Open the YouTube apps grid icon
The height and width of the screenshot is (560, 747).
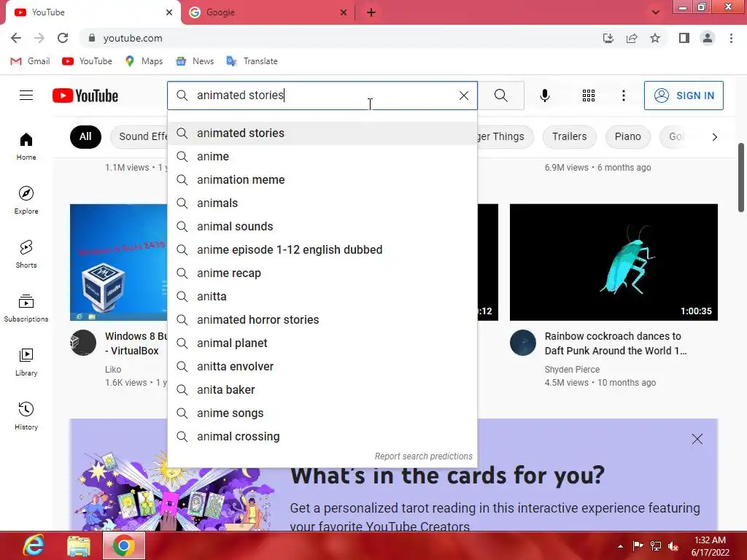pyautogui.click(x=589, y=96)
